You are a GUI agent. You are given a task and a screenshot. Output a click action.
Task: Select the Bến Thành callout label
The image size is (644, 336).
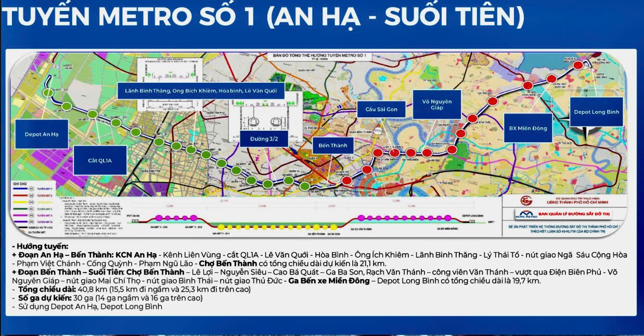pos(333,145)
